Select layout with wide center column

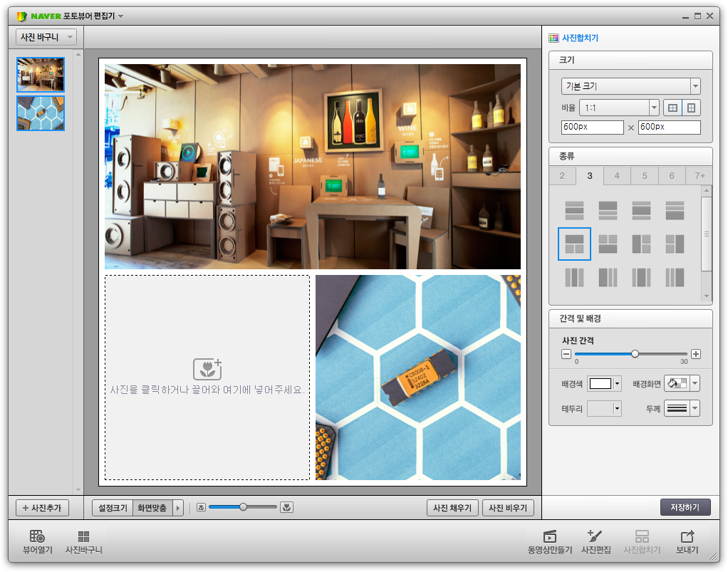coord(641,277)
